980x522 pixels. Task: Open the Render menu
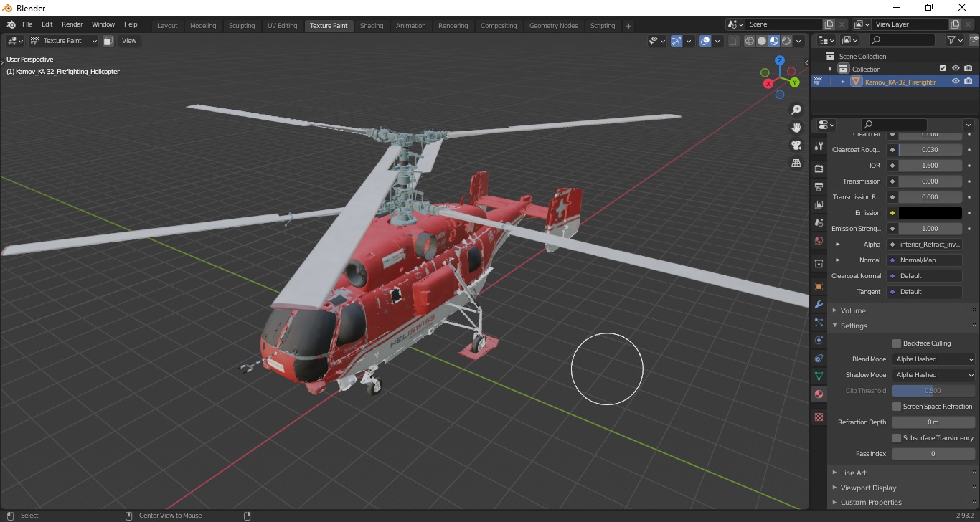pyautogui.click(x=72, y=24)
